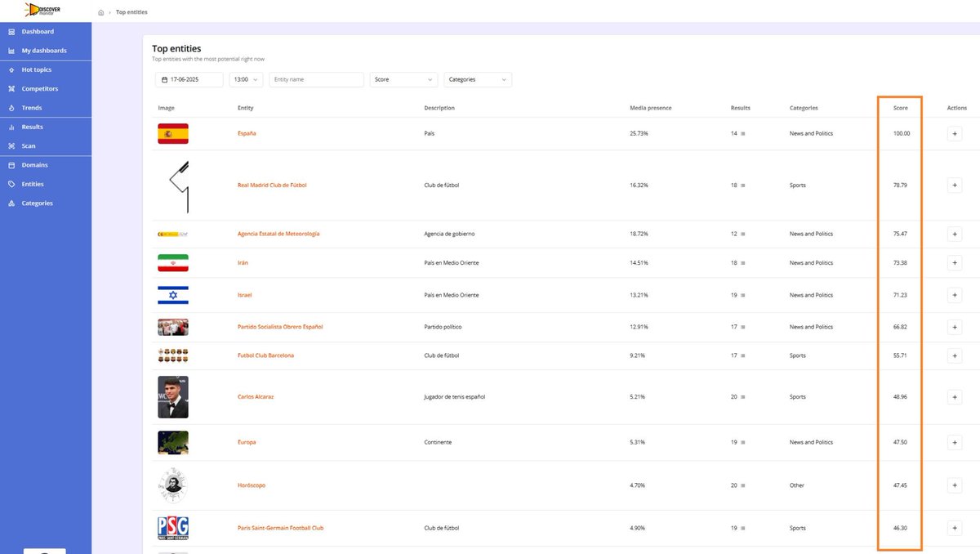This screenshot has width=980, height=554.
Task: Click the add button for Carlos Alcaraz
Action: click(955, 397)
